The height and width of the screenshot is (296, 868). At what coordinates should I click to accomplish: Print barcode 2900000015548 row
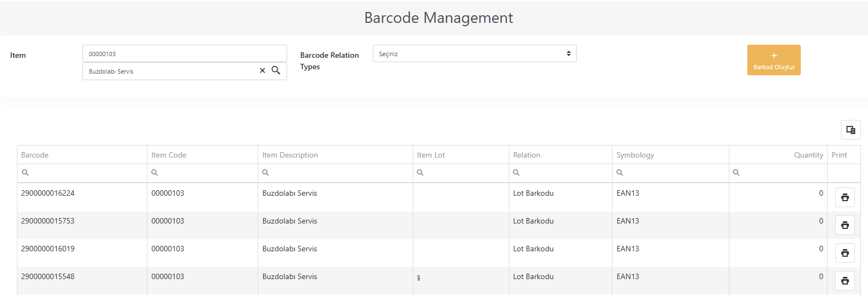pyautogui.click(x=845, y=281)
